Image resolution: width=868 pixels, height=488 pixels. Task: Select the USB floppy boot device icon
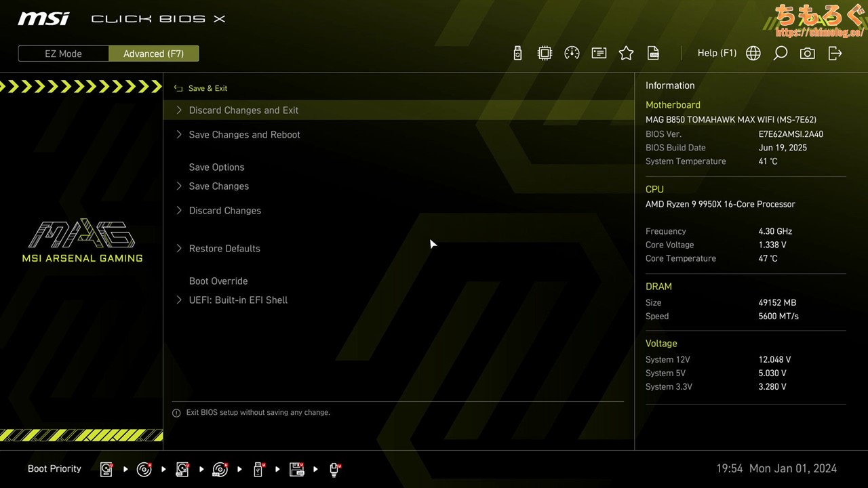tap(296, 469)
